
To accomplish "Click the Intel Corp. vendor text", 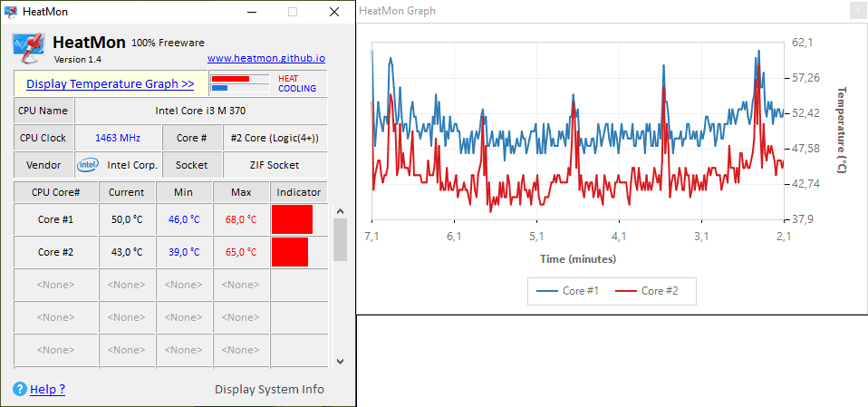I will pos(132,165).
